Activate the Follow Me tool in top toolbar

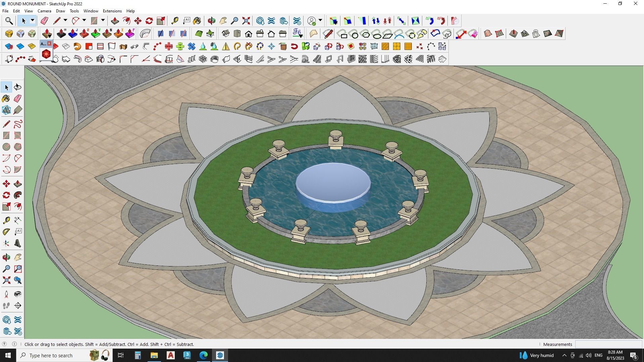[x=126, y=21]
